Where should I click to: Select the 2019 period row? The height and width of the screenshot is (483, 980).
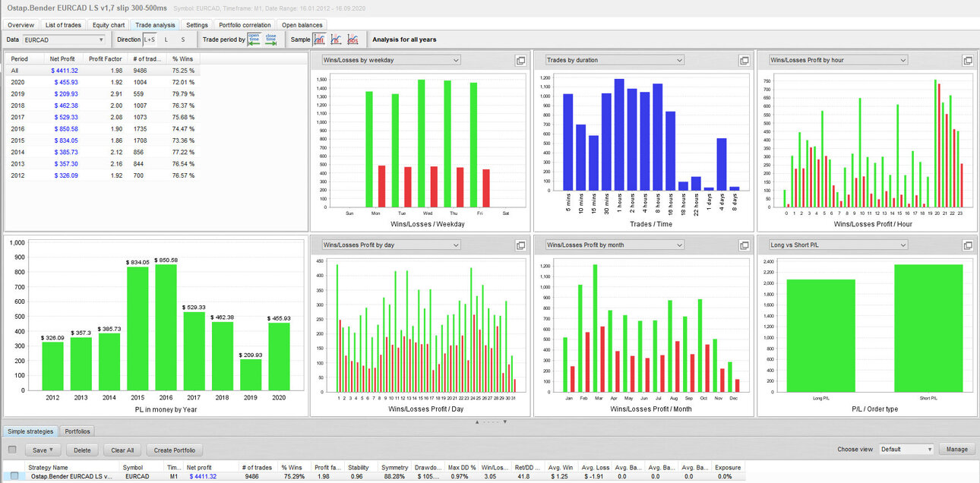point(102,93)
